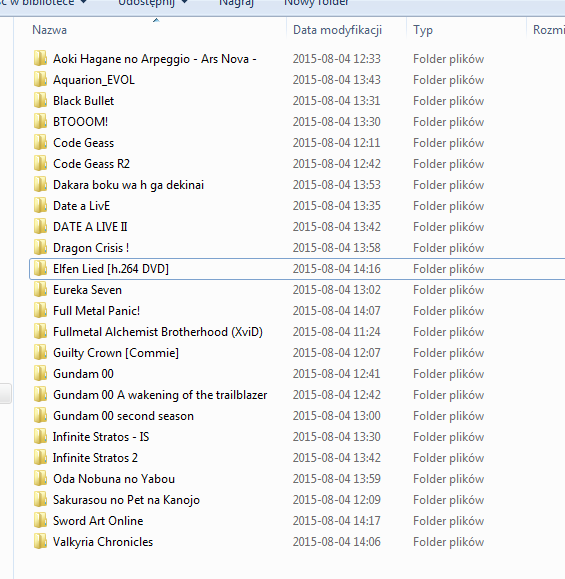This screenshot has width=565, height=579.
Task: Click Fullmetal Alchemist Brotherhood folder icon
Action: pyautogui.click(x=40, y=332)
